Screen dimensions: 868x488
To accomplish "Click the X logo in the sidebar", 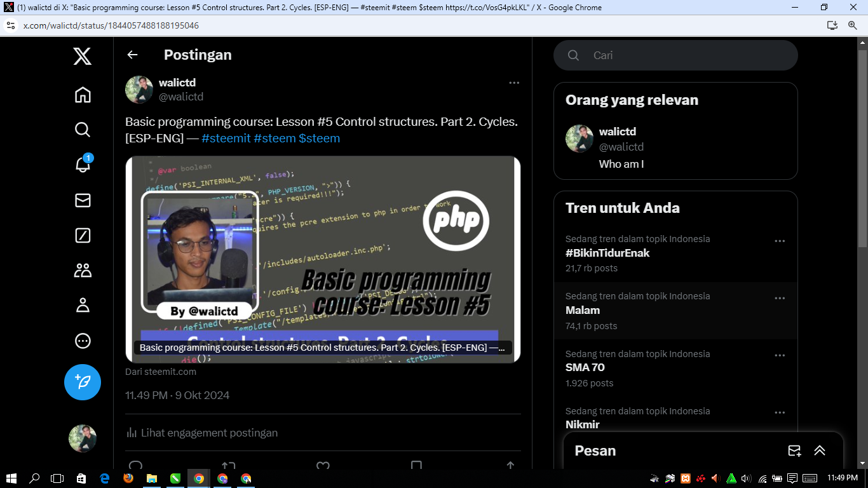I will 83,57.
